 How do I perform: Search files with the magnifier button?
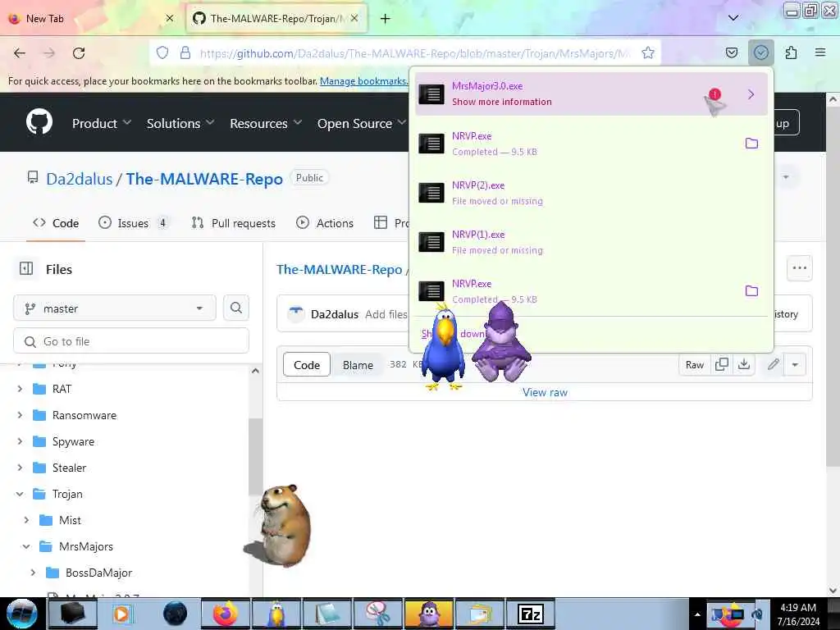coord(235,308)
